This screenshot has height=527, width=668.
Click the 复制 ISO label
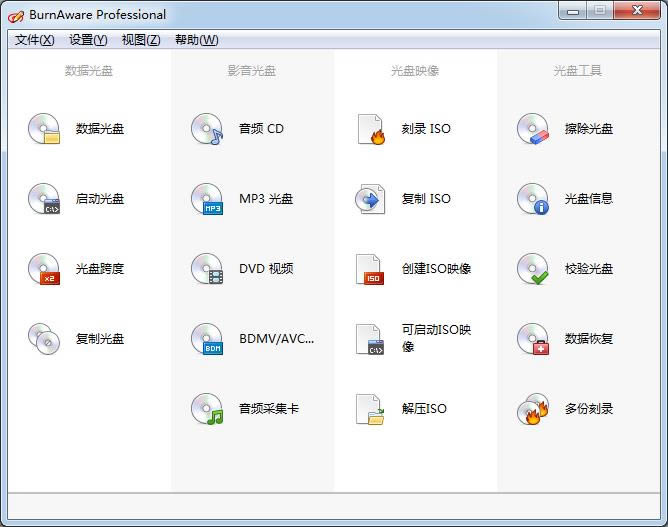pyautogui.click(x=426, y=199)
